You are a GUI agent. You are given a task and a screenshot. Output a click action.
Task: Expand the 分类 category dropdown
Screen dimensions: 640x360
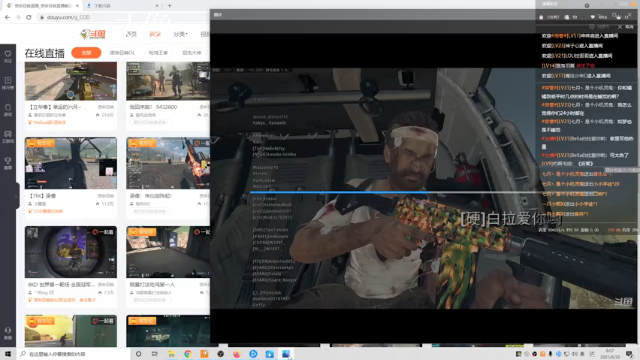click(180, 34)
